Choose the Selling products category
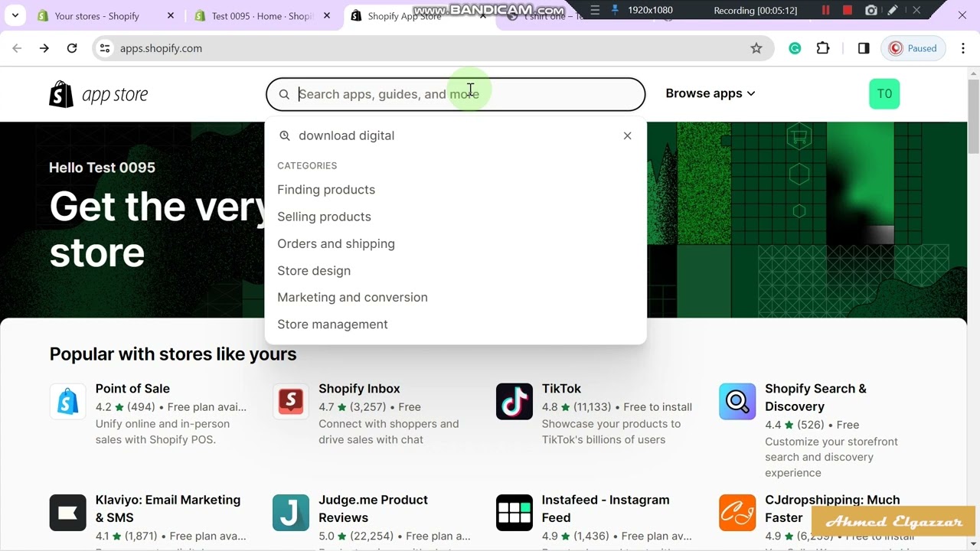The image size is (980, 551). coord(324,217)
